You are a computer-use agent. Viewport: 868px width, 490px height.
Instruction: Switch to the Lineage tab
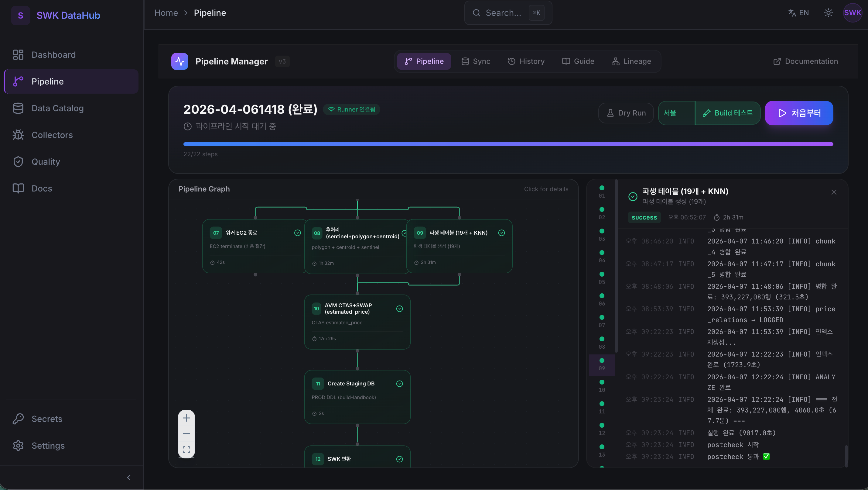[631, 61]
